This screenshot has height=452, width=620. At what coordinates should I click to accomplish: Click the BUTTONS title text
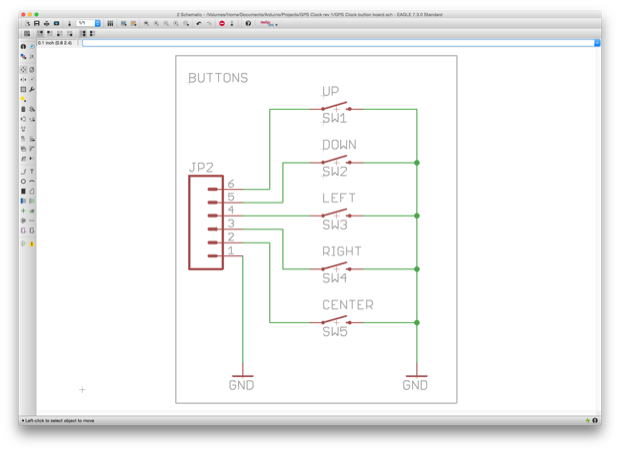click(218, 78)
